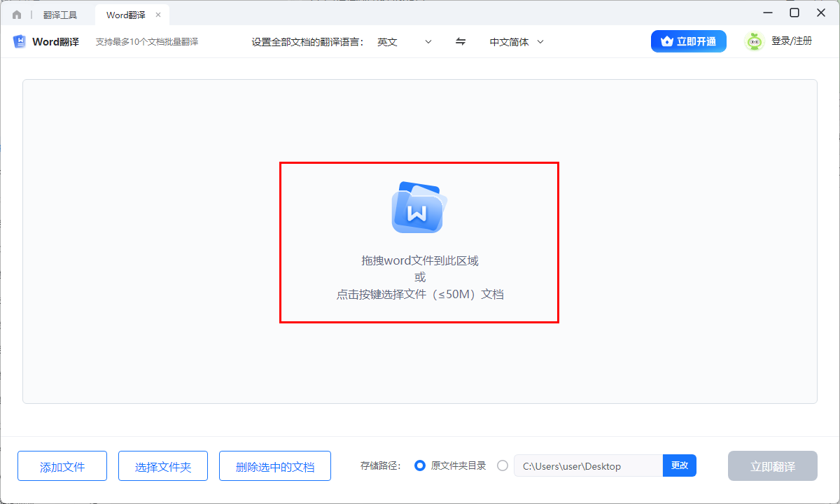Click the C:\Users\user\Desktop path field

coord(588,466)
